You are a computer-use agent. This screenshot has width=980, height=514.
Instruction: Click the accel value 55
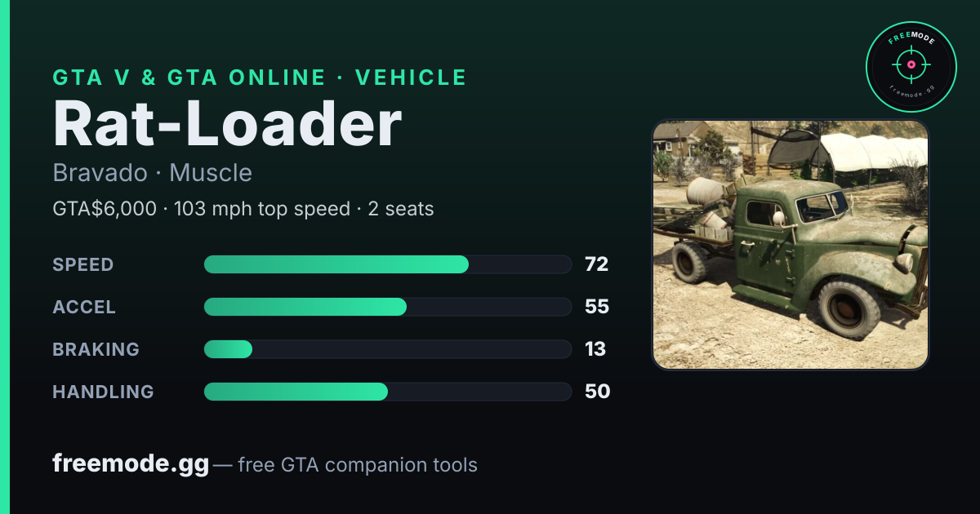(x=597, y=307)
